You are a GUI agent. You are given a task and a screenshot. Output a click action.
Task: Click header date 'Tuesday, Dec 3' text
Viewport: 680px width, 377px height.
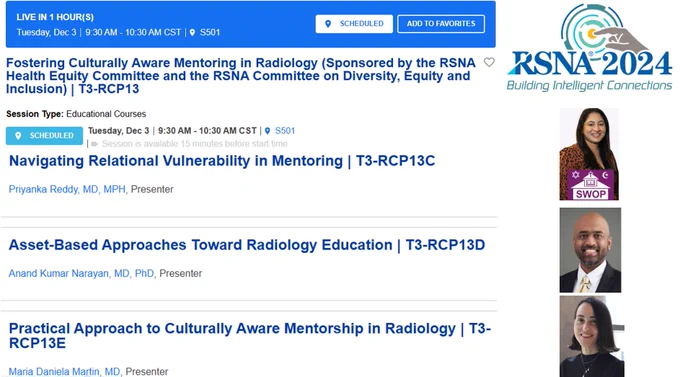(x=46, y=33)
